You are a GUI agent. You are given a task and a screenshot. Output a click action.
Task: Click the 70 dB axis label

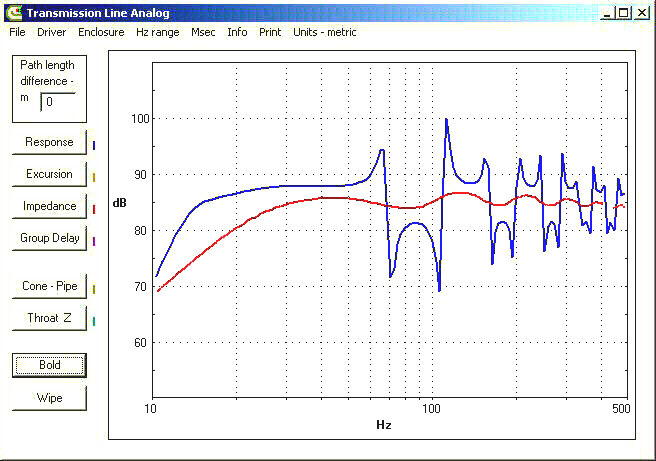point(140,287)
